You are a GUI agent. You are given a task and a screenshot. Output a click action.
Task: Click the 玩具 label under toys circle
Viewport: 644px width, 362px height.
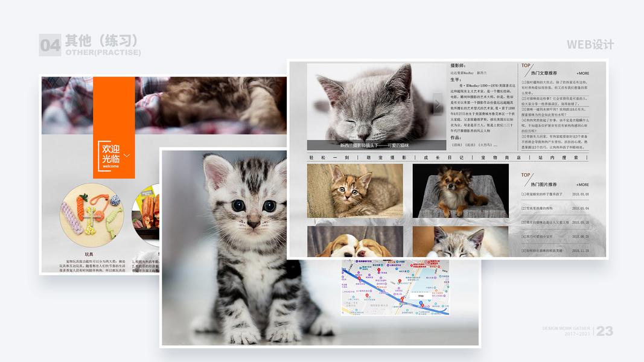coord(89,255)
